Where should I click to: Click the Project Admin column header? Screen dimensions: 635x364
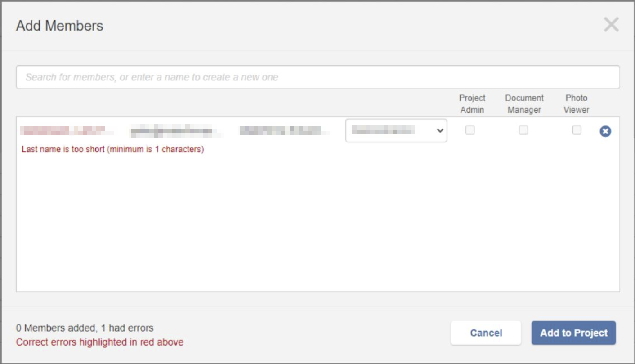472,104
